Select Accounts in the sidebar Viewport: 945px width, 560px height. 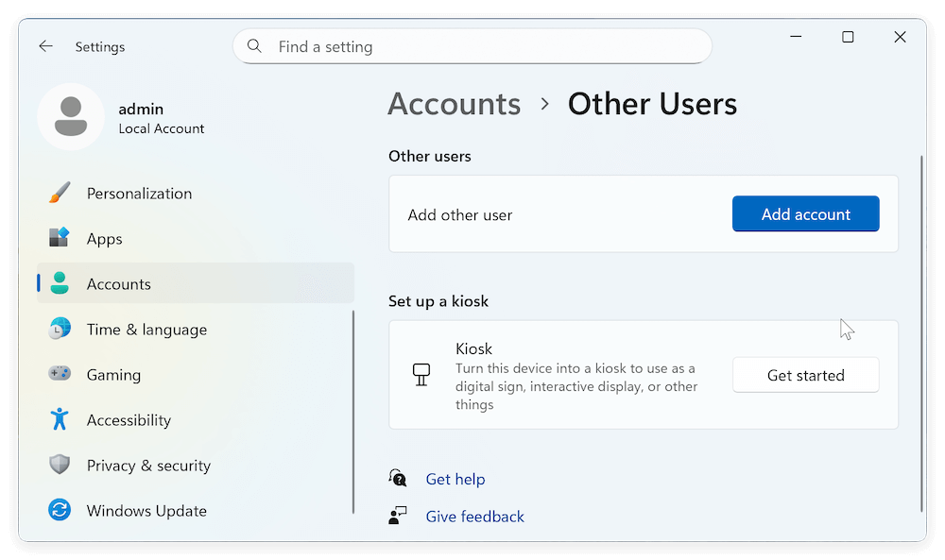pos(118,284)
